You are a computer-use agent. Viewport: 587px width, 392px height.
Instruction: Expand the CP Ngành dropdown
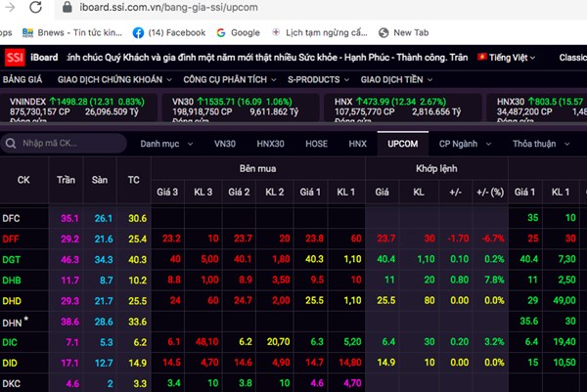[x=462, y=145]
